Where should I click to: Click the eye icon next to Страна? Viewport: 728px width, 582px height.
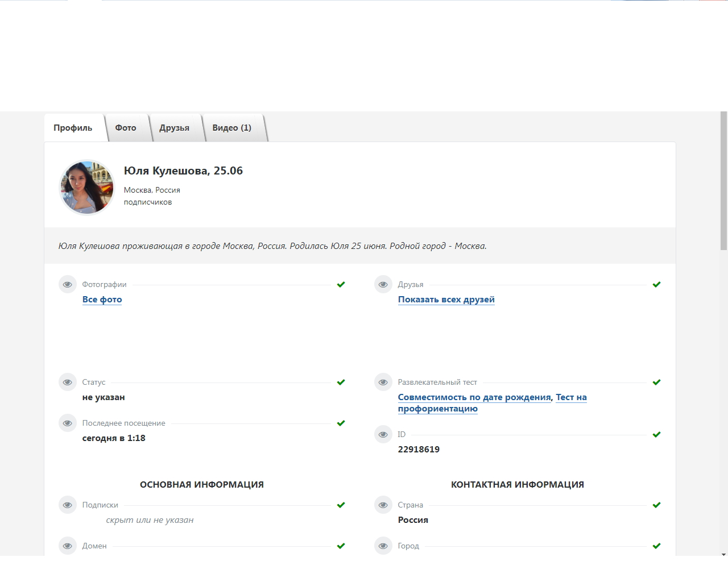click(x=383, y=505)
